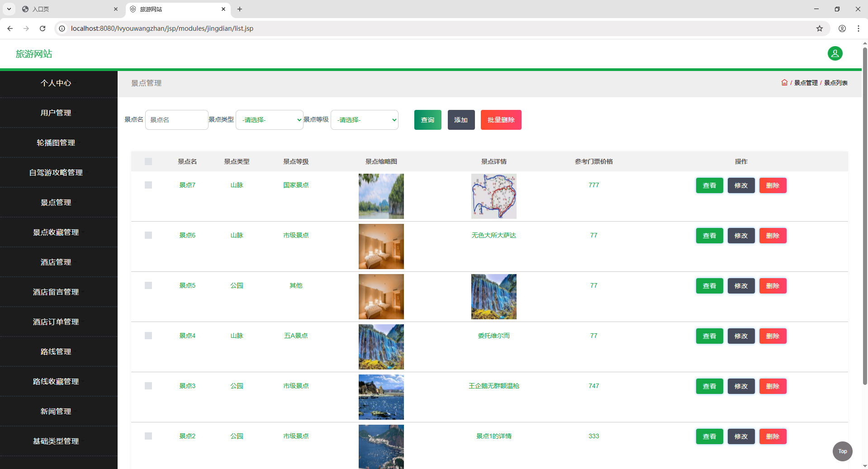Reload the page

click(43, 28)
